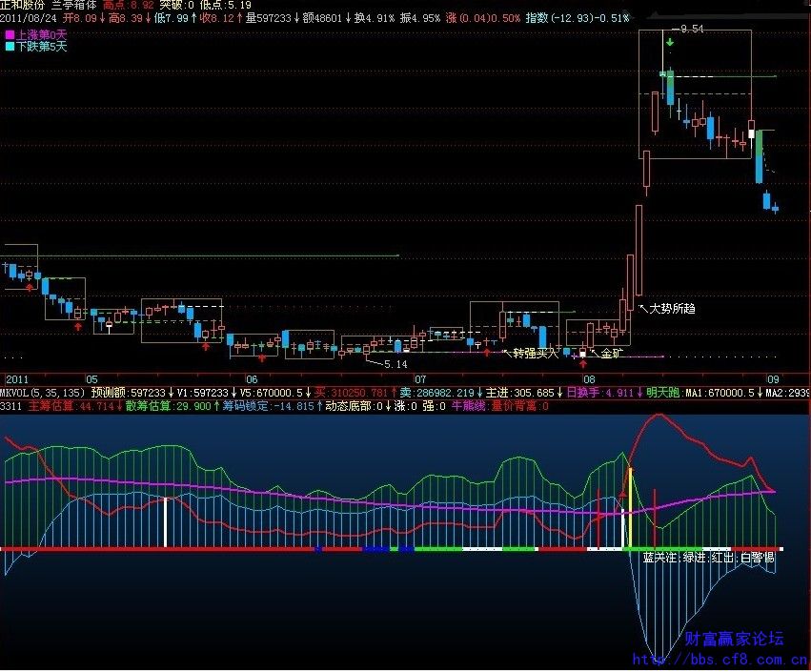Click the 转强买入 signal label
This screenshot has width=811, height=672.
[x=536, y=353]
